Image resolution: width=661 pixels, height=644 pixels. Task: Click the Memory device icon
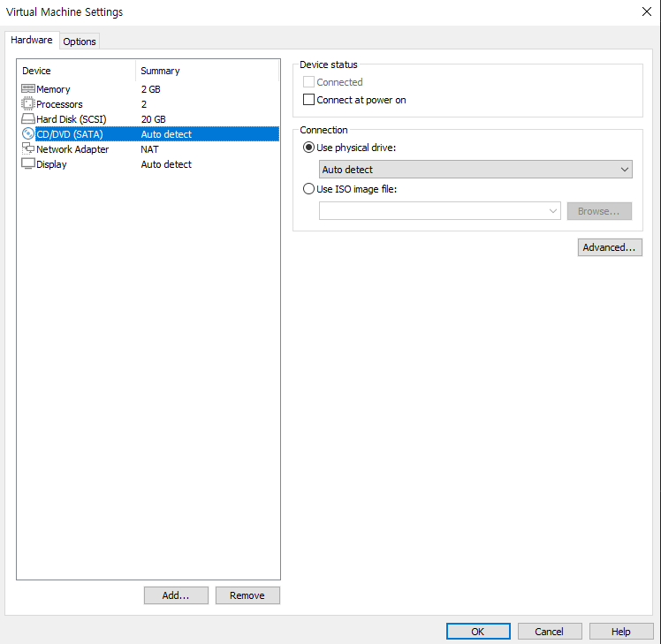[27, 88]
